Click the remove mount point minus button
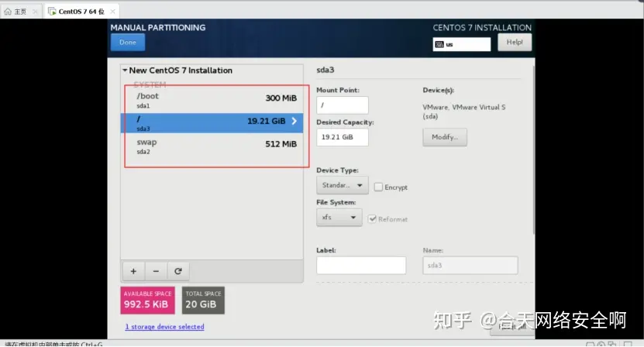 click(156, 271)
